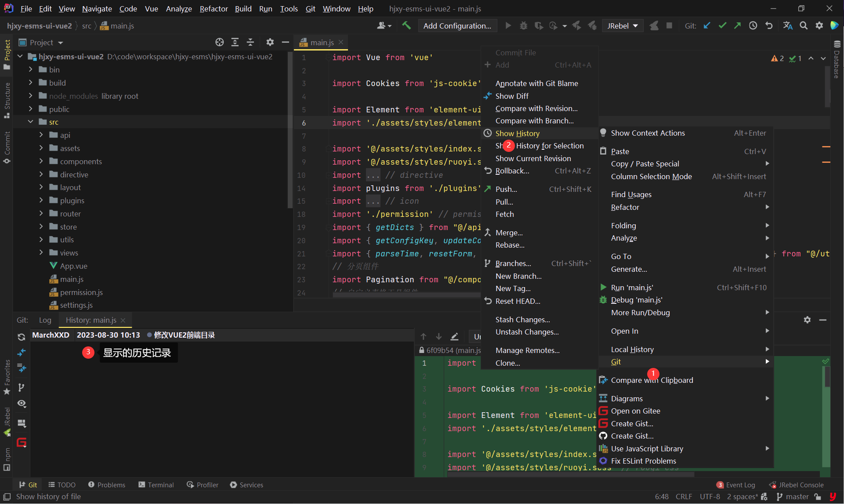Image resolution: width=844 pixels, height=504 pixels.
Task: Click next difference down arrow in diff view
Action: tap(438, 336)
